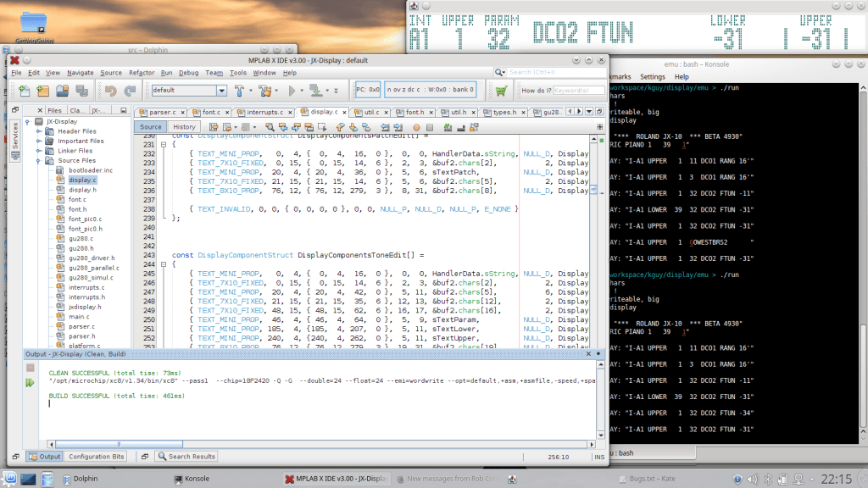Collapse the code fold at line 244

coord(164,264)
